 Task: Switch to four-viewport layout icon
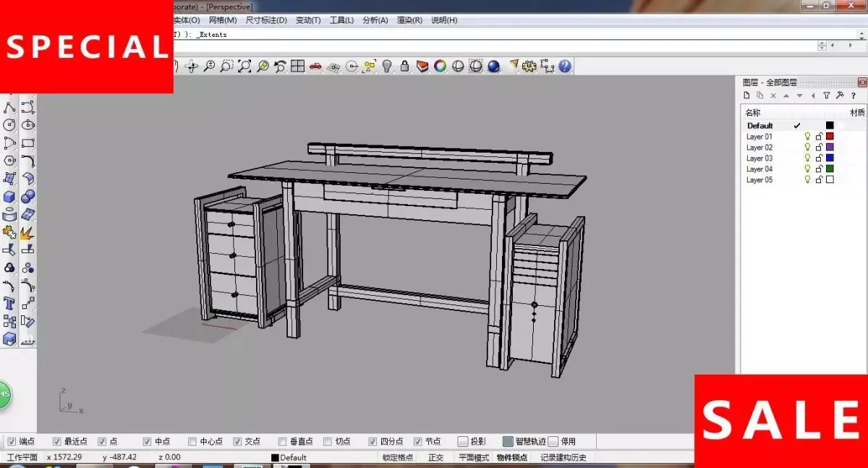coord(298,66)
